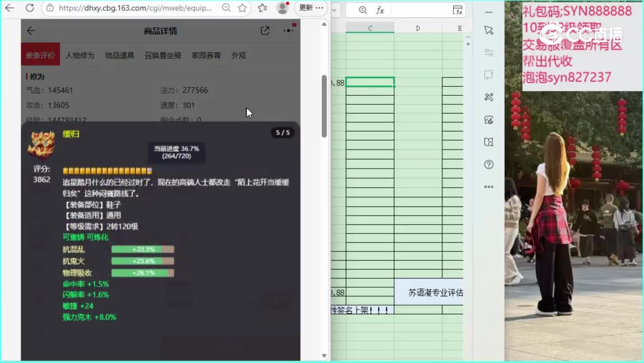Click the spreadsheet zoom magnifier icon
Screen dimensions: 644x363
363,10
